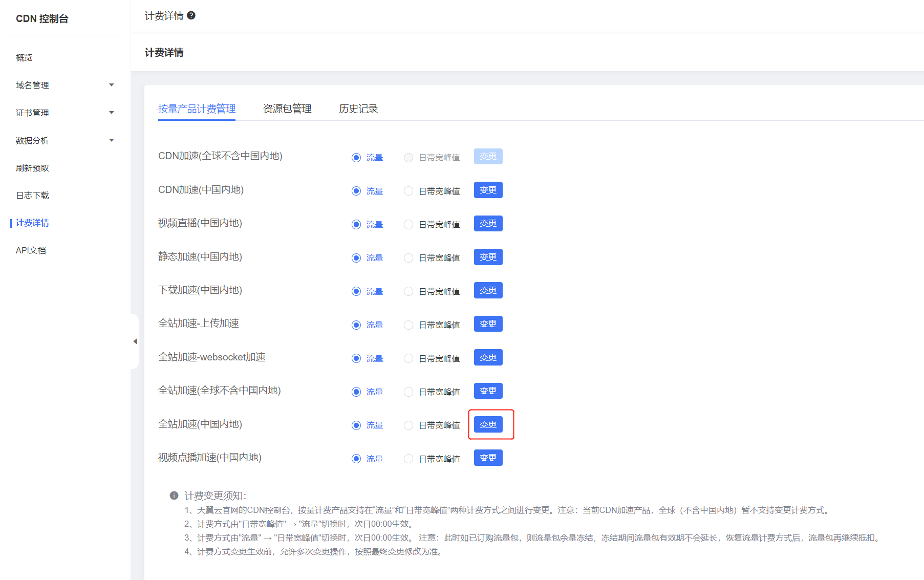
Task: Click 变更 for 全站加速-websocket加速
Action: click(x=488, y=357)
